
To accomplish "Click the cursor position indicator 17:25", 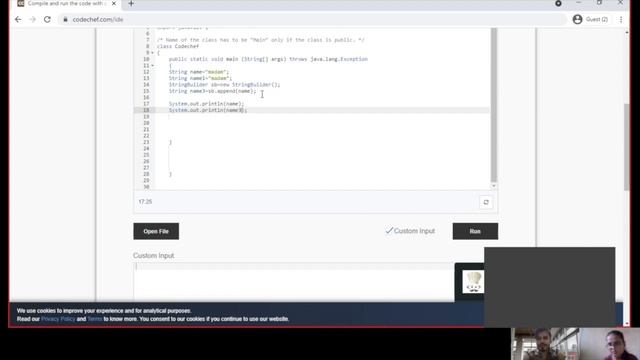I will (145, 202).
